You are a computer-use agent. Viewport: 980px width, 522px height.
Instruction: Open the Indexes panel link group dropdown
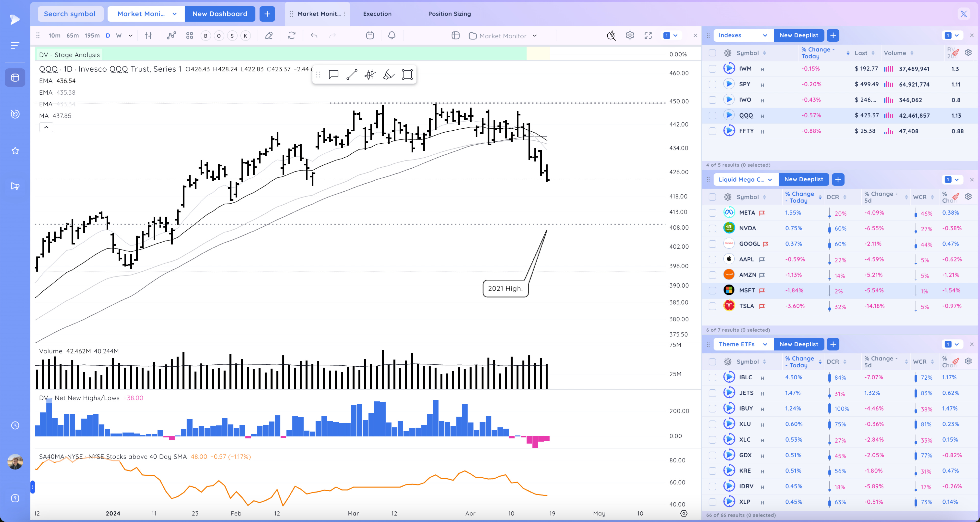click(x=952, y=35)
